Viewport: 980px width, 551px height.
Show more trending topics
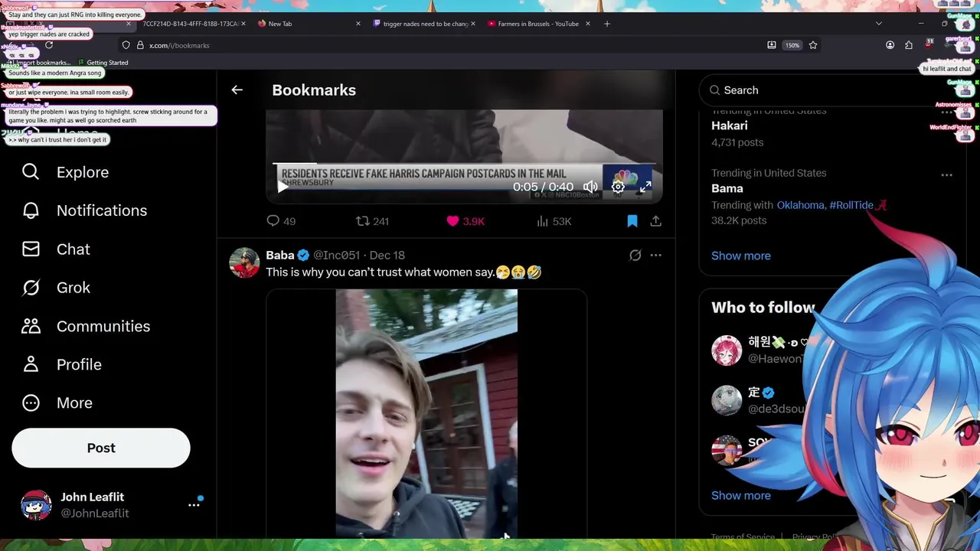tap(741, 256)
